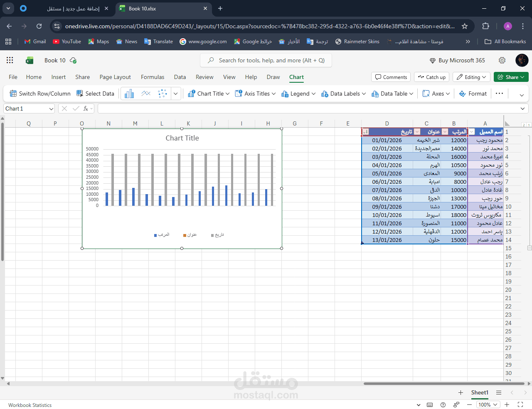Open the Editing mode dropdown

[471, 77]
